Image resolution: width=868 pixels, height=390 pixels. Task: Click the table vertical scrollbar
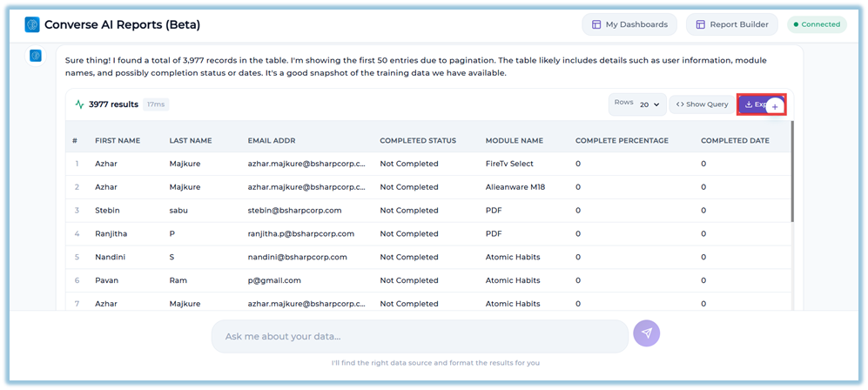(791, 174)
